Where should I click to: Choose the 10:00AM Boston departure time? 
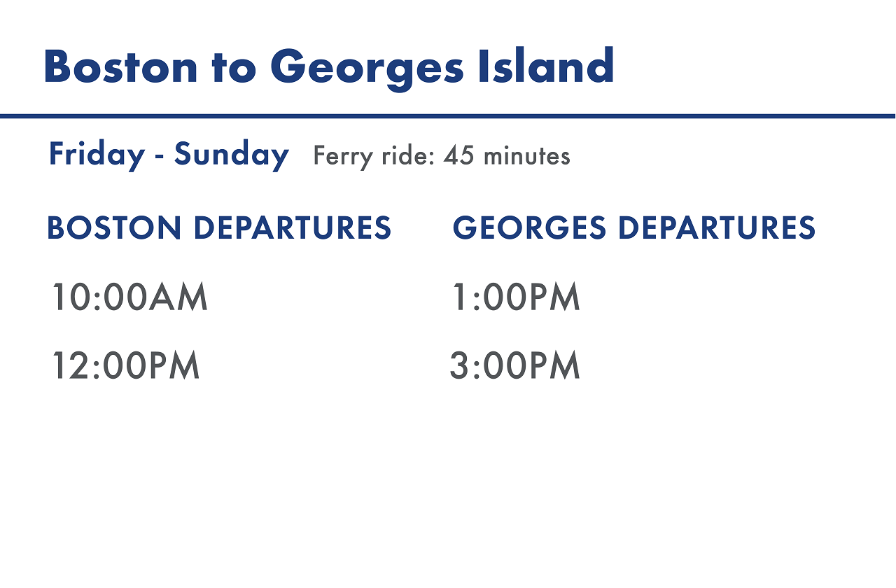point(130,297)
